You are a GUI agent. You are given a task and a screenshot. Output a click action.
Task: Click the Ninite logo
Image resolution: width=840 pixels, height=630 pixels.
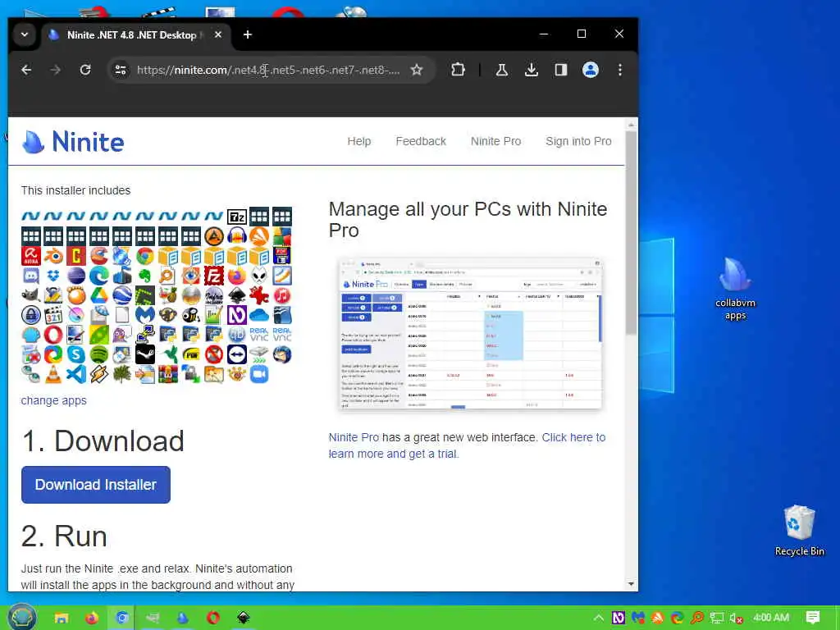73,142
